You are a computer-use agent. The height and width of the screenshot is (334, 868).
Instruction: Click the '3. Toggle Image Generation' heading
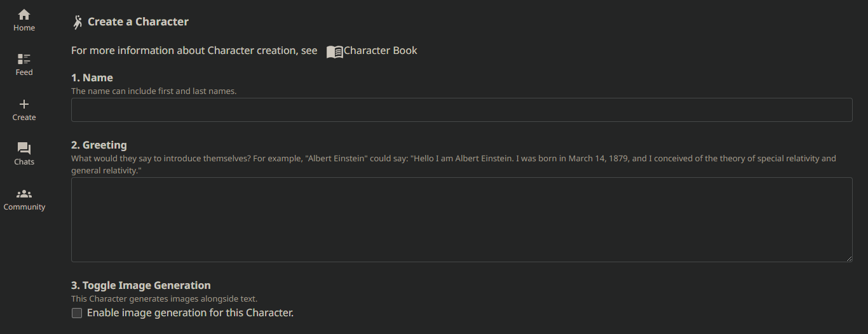coord(140,286)
